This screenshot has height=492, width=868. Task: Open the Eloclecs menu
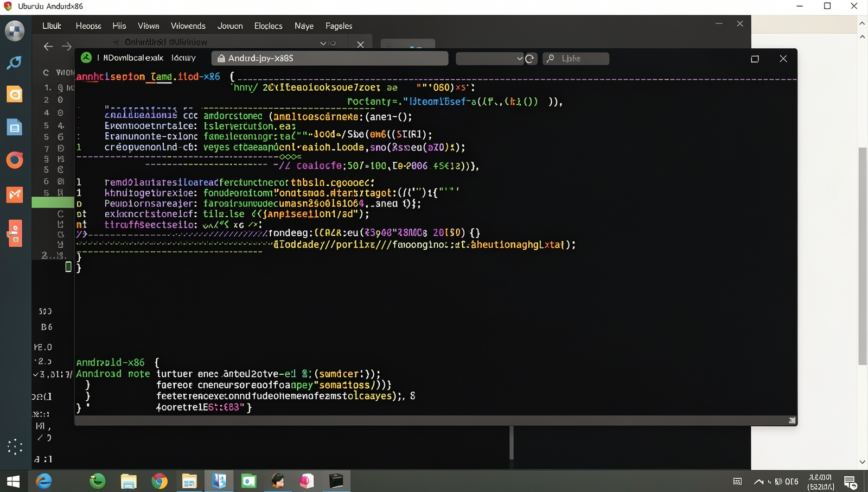[268, 26]
